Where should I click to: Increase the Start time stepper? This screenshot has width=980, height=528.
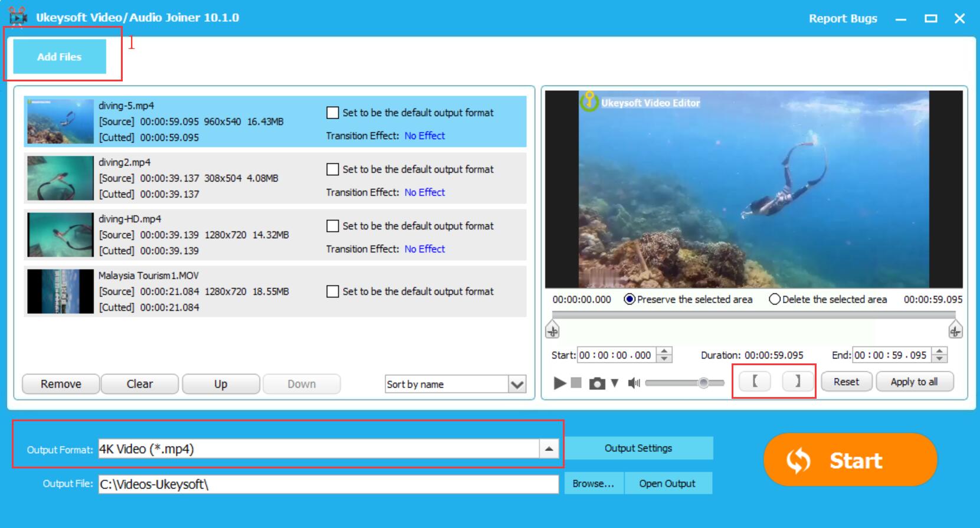tap(664, 351)
